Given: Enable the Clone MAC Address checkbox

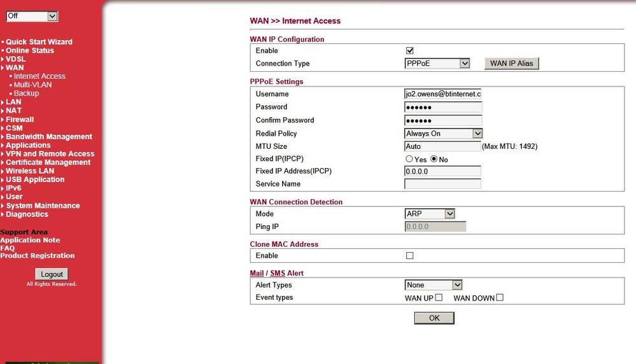Looking at the screenshot, I should [x=410, y=255].
